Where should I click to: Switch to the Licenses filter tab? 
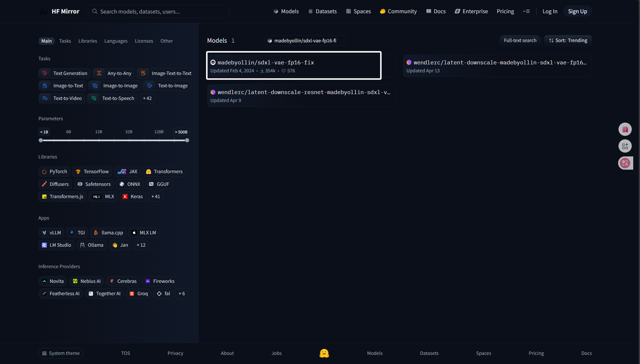coord(144,41)
